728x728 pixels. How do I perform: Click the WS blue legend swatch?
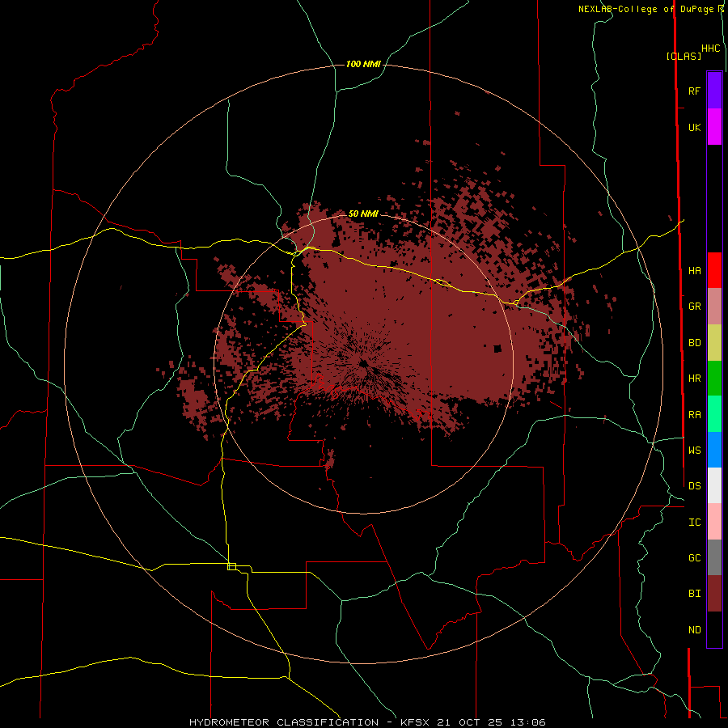pos(714,450)
